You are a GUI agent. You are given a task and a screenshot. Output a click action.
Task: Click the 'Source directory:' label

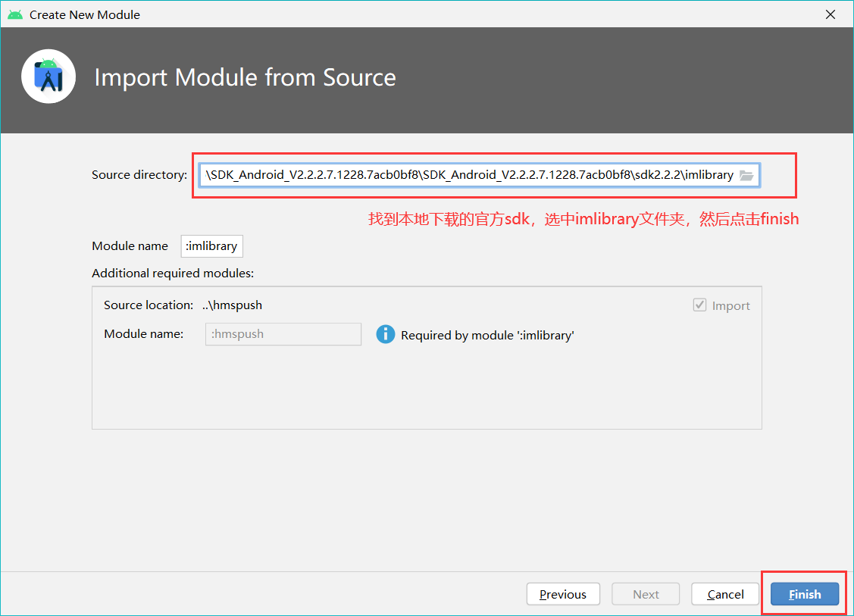pyautogui.click(x=139, y=175)
